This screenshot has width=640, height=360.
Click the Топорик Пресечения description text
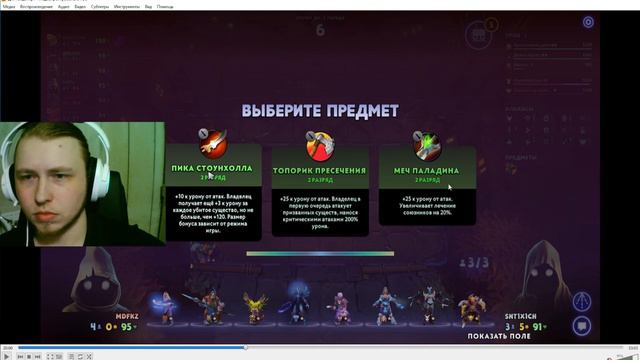tap(320, 213)
